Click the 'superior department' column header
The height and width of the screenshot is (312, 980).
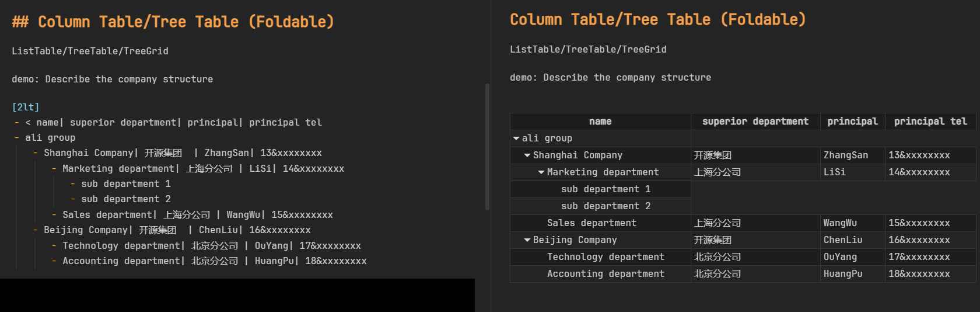pos(755,122)
